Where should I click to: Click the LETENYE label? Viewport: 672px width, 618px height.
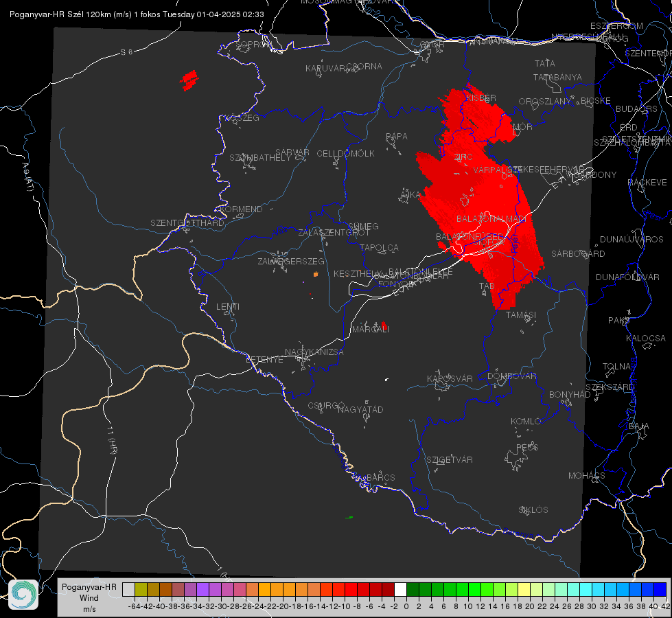(x=264, y=360)
